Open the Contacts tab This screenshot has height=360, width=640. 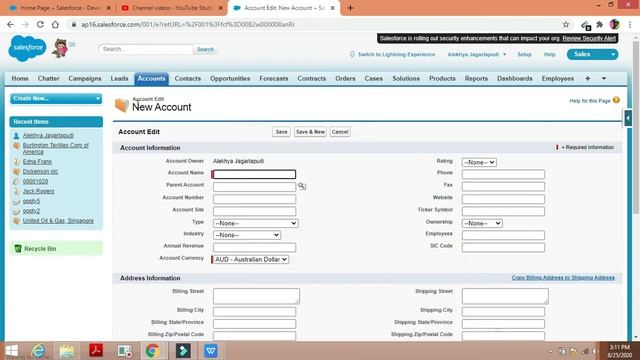coord(188,78)
